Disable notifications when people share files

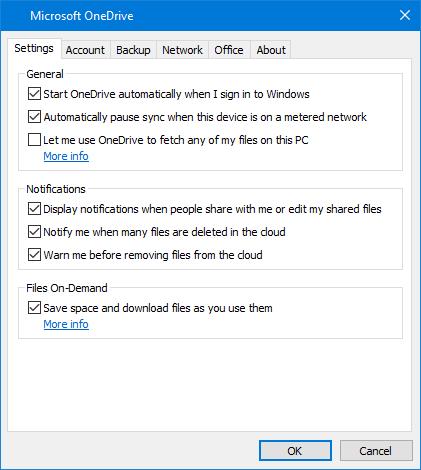(34, 209)
